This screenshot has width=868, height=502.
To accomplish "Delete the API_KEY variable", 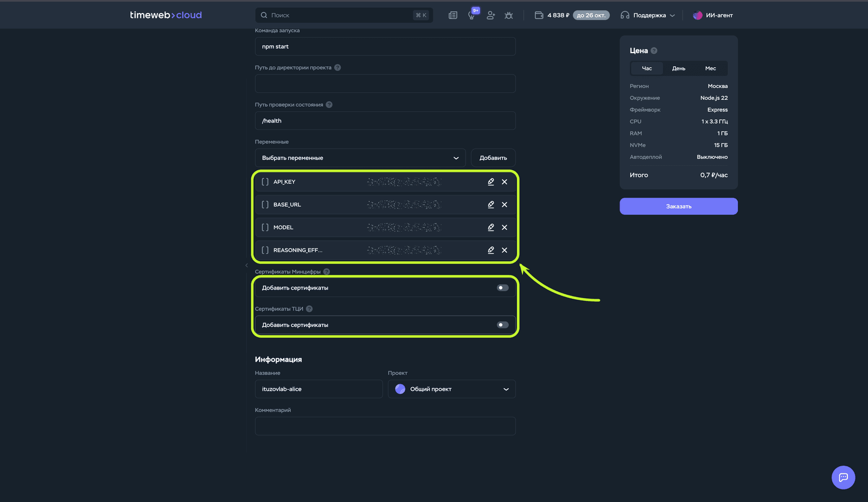I will point(505,182).
